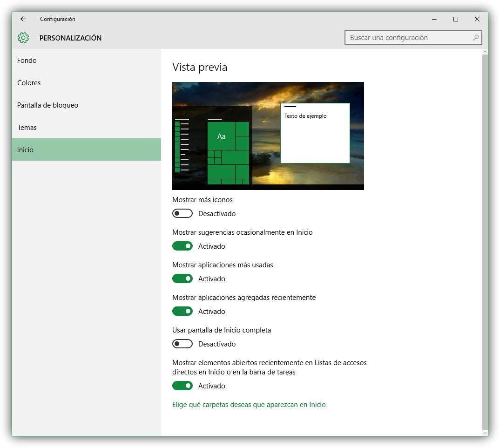Click scrollbar down arrow

pyautogui.click(x=485, y=433)
